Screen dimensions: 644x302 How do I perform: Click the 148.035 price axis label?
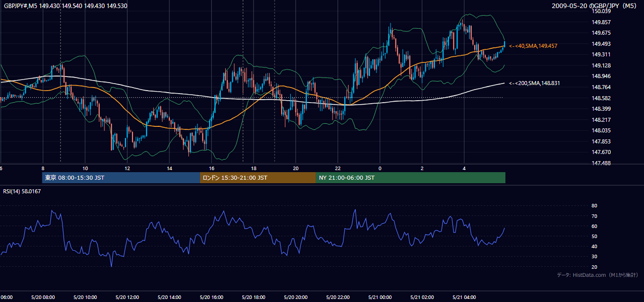(601, 130)
